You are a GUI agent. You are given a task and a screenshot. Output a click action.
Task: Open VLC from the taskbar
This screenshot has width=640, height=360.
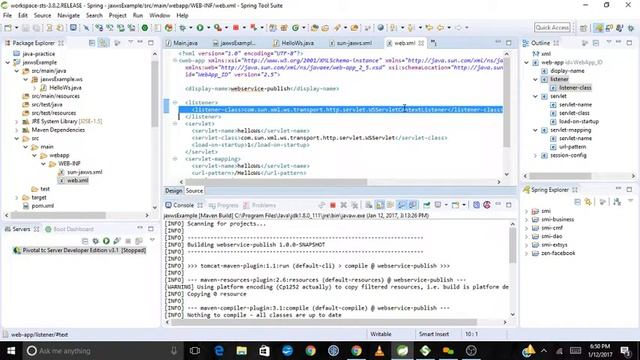(380, 351)
